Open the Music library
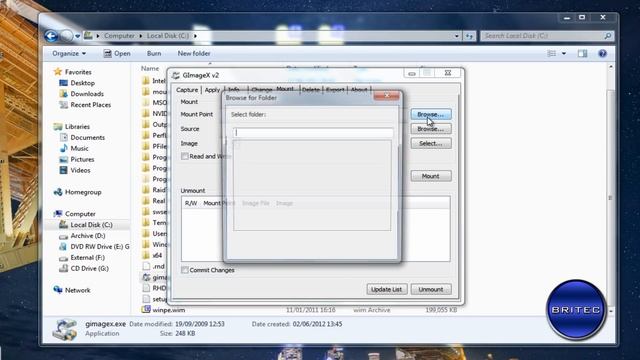Image resolution: width=640 pixels, height=360 pixels. click(x=79, y=149)
